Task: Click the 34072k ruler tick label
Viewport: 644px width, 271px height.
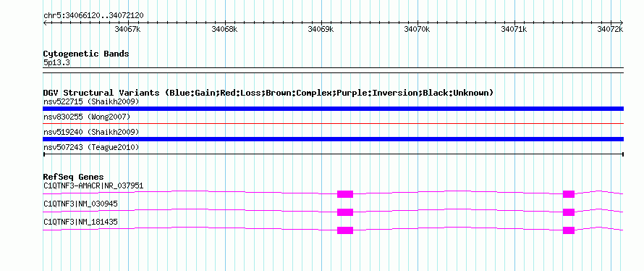Action: pyautogui.click(x=610, y=30)
